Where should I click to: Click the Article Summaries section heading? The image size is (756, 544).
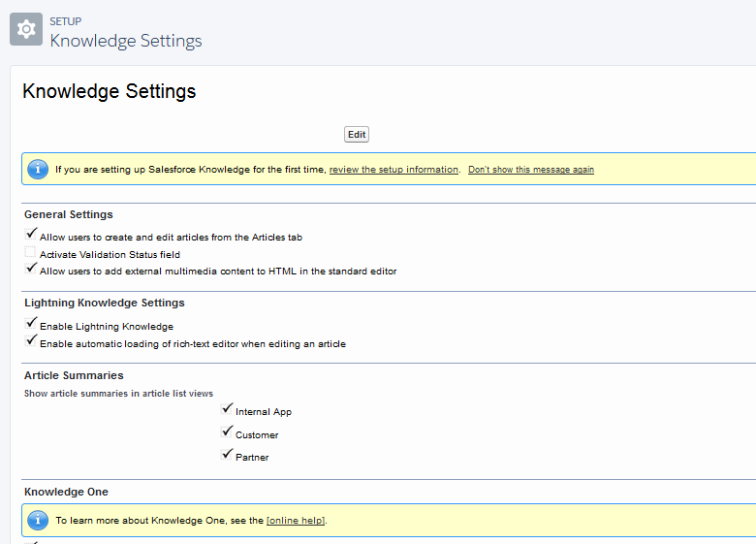coord(74,375)
